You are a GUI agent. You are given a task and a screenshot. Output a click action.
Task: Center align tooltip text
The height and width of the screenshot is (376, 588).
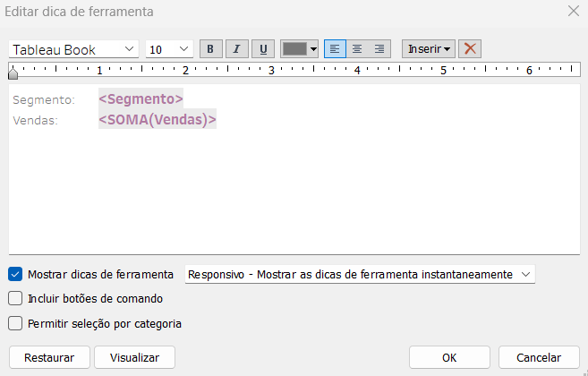[x=357, y=49]
